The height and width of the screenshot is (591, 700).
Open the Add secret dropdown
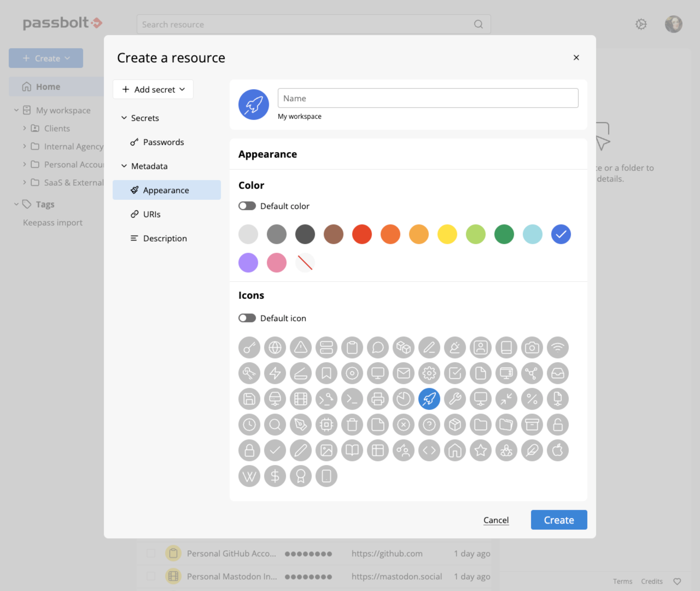click(x=153, y=90)
